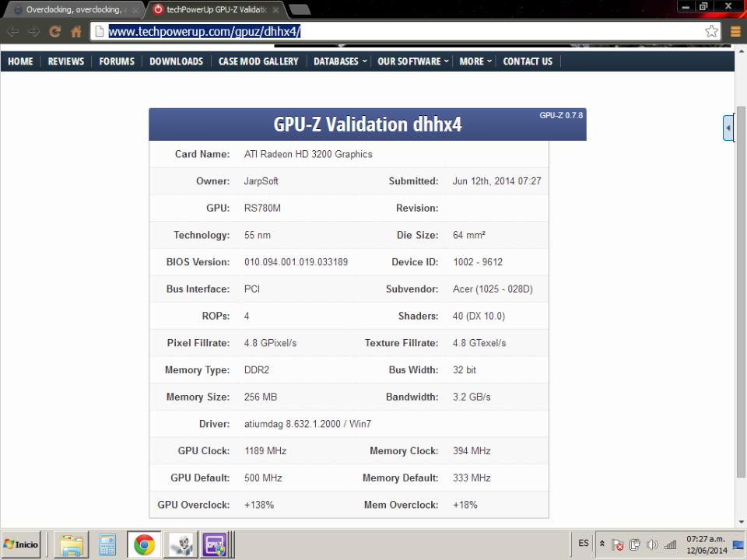The height and width of the screenshot is (560, 747).
Task: Select the shaders value 40 (DX 10.0)
Action: pyautogui.click(x=479, y=317)
